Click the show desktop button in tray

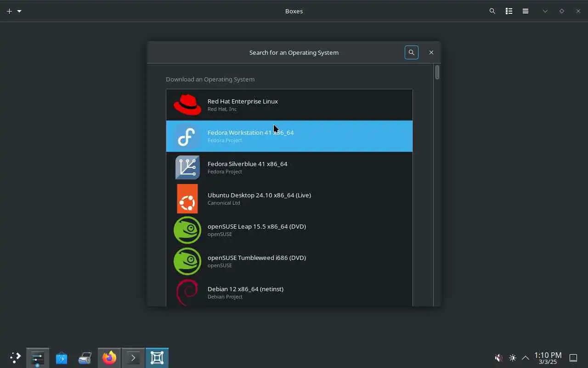573,358
